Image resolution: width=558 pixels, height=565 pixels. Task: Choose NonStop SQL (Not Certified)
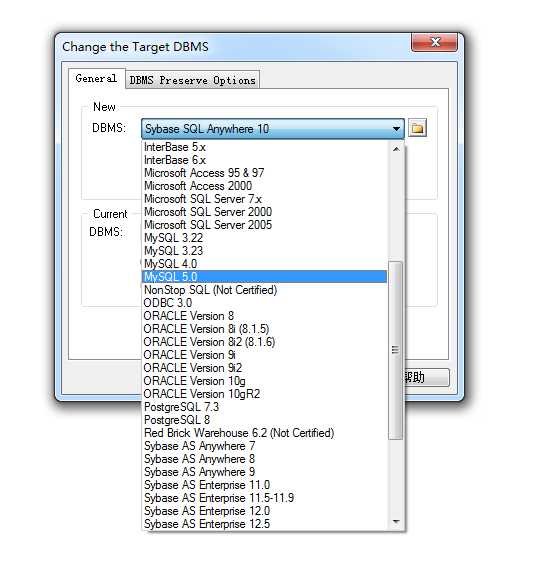[x=265, y=290]
